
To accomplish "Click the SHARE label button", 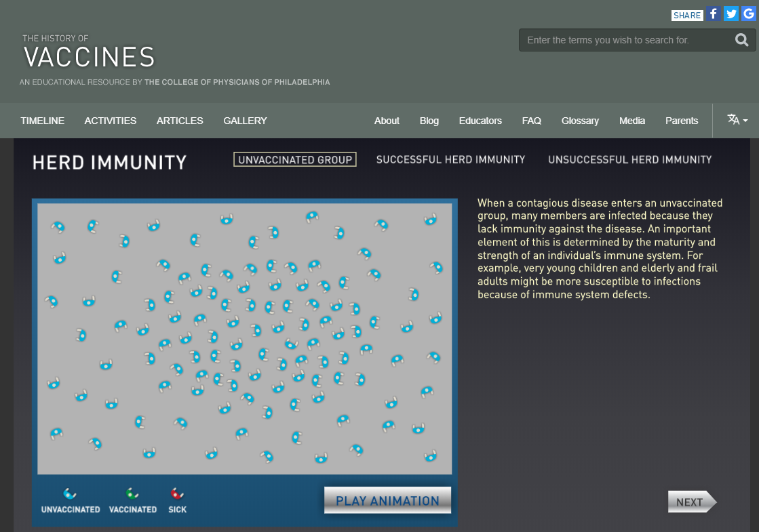I will pyautogui.click(x=687, y=16).
